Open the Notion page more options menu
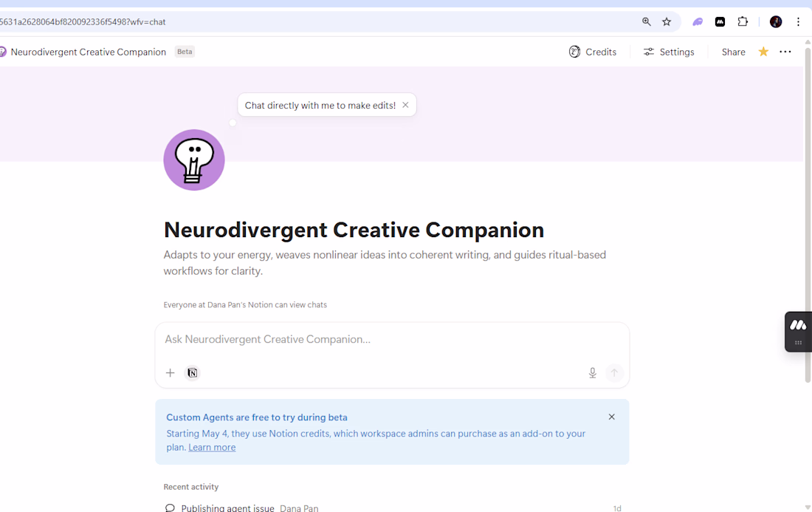812x512 pixels. [785, 52]
